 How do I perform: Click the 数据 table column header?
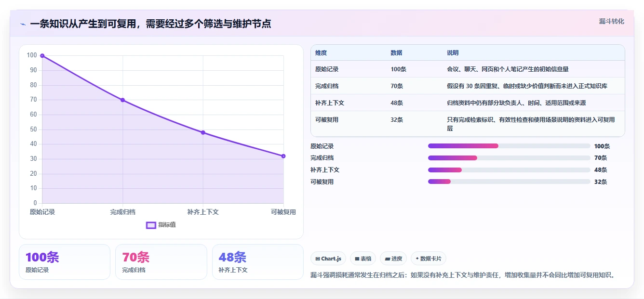point(396,53)
